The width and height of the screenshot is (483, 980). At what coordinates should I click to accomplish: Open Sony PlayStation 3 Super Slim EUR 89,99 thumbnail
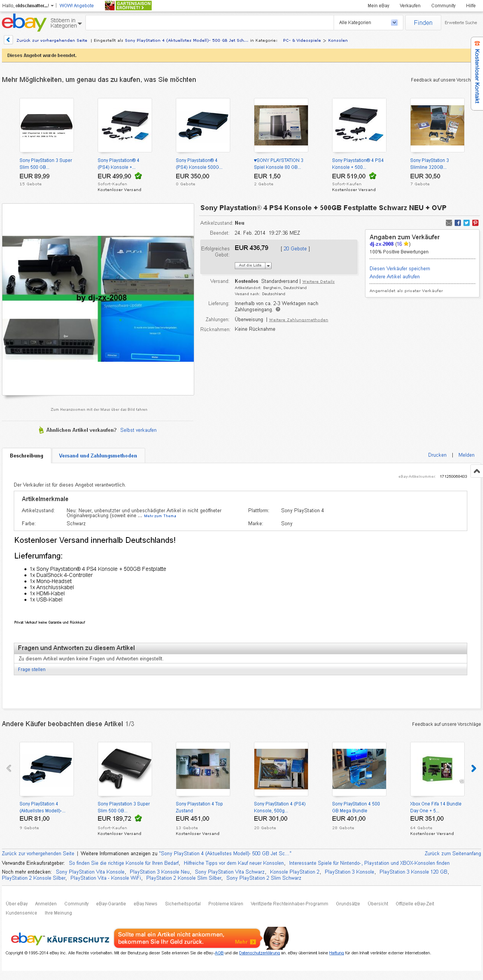[x=47, y=125]
